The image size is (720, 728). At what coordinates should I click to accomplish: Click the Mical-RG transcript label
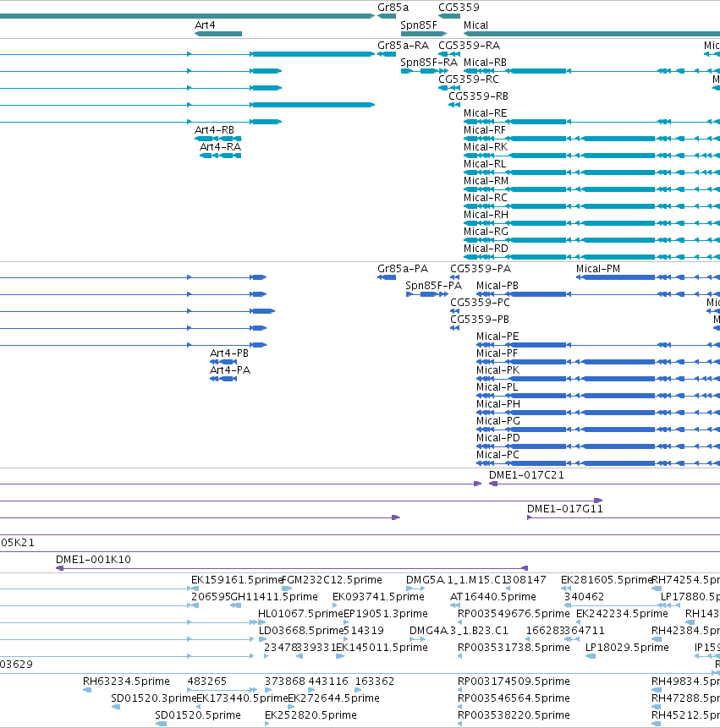(x=486, y=232)
